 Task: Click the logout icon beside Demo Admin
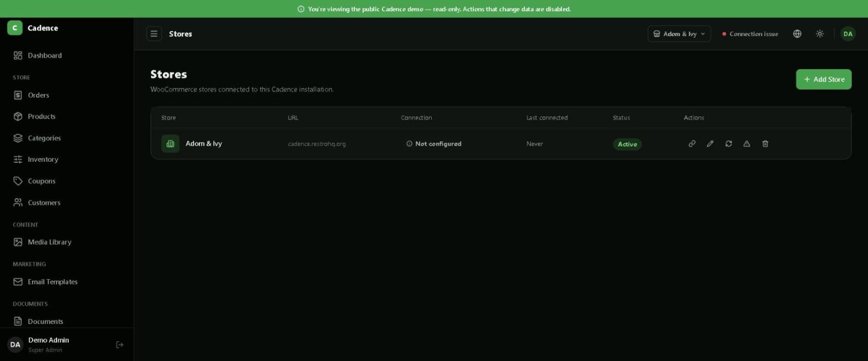120,345
